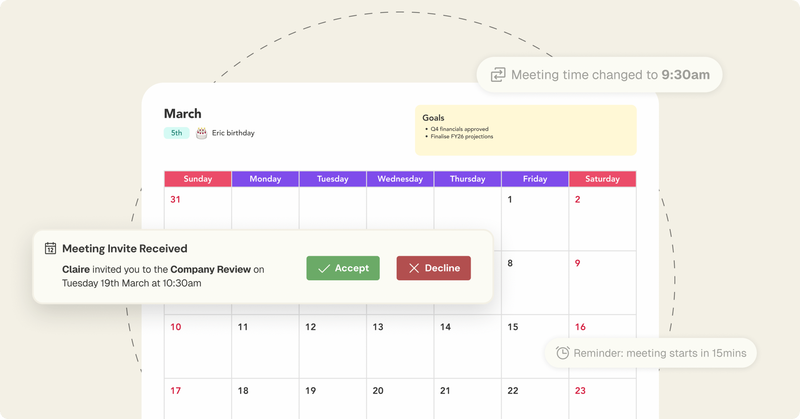Select Wednesday the 13th in calendar

[x=400, y=347]
